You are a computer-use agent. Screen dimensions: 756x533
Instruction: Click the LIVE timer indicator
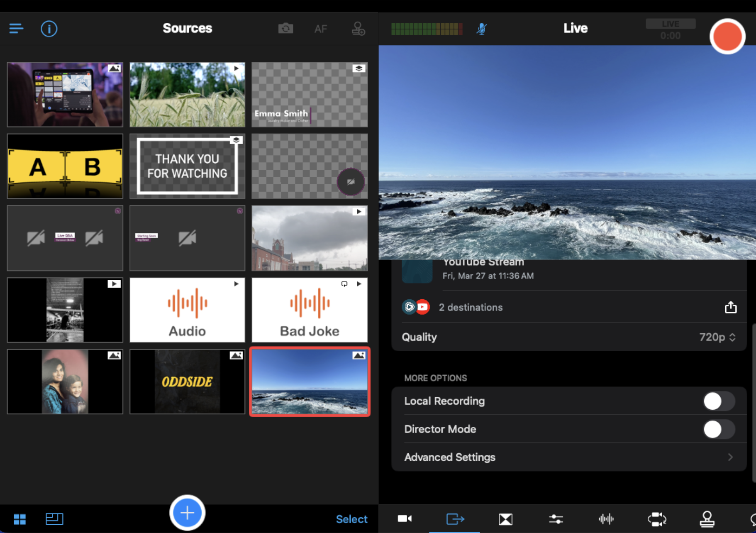671,29
